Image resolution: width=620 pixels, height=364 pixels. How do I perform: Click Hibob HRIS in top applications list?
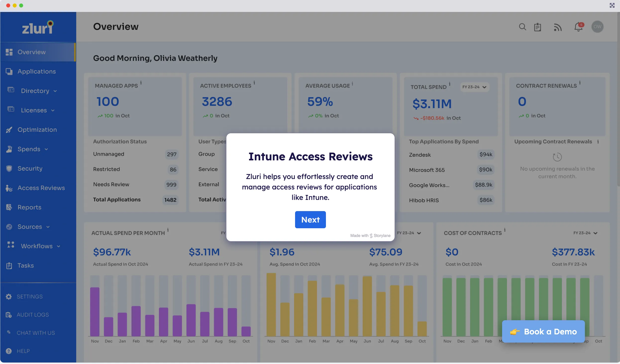point(424,200)
